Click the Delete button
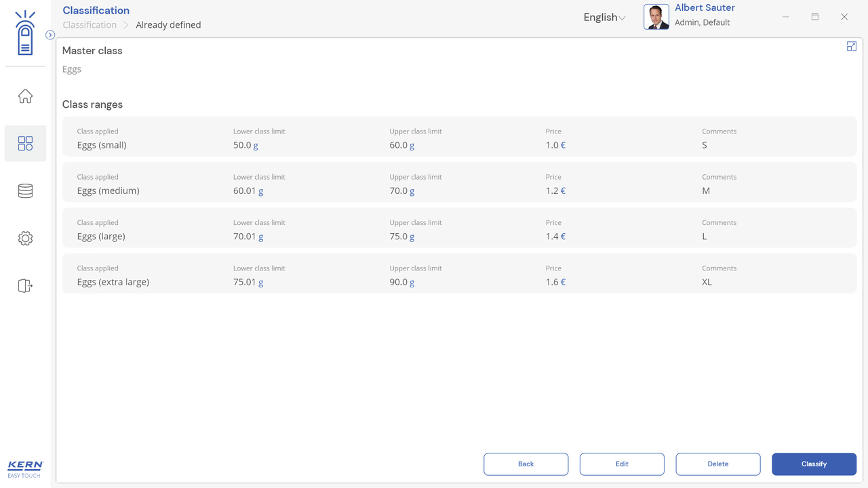The width and height of the screenshot is (868, 488). click(717, 464)
